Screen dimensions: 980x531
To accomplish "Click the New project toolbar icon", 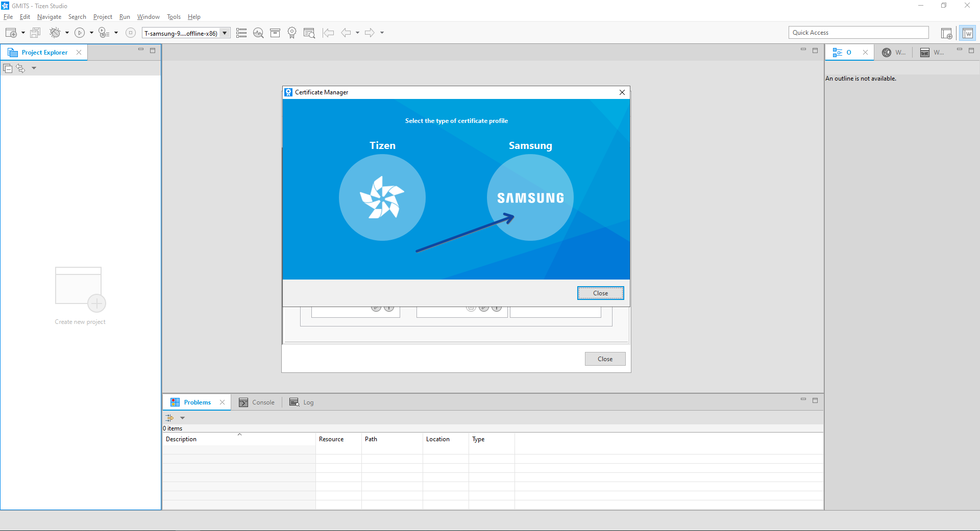I will [x=11, y=33].
